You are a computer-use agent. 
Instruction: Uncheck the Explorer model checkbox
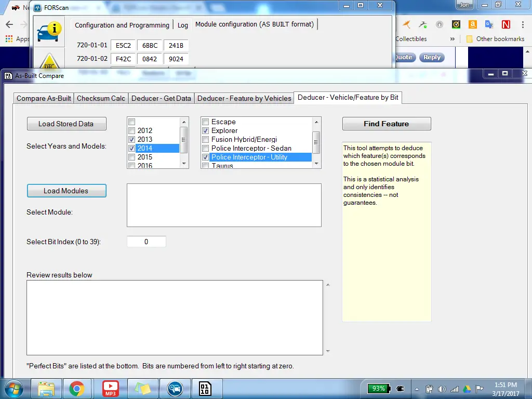[205, 130]
